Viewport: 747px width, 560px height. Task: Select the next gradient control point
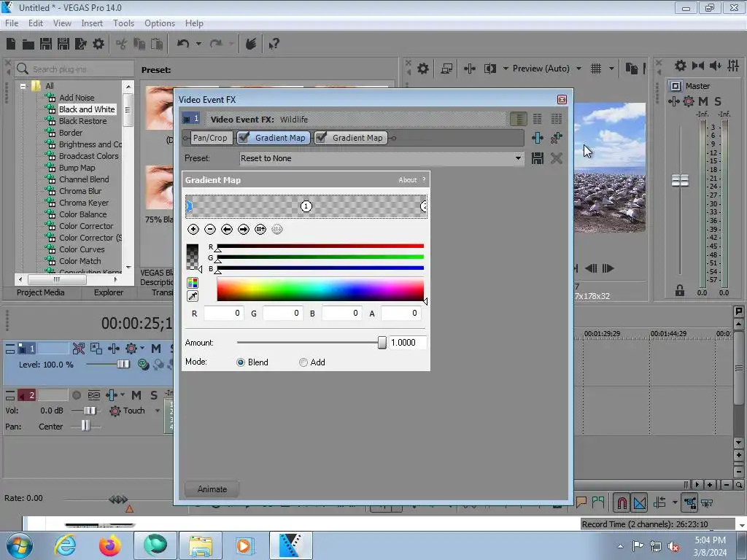coord(244,230)
